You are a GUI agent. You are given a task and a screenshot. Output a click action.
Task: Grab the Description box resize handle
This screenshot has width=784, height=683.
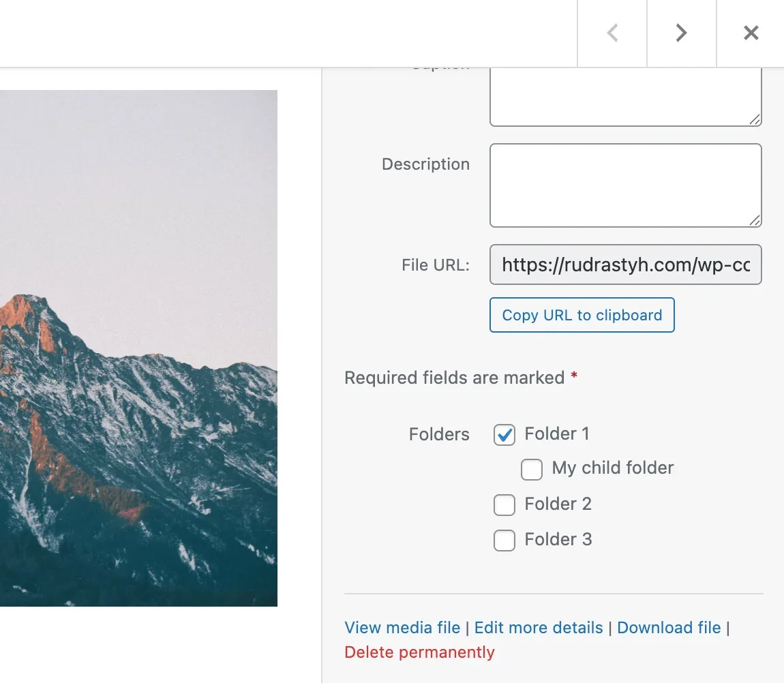(x=755, y=220)
